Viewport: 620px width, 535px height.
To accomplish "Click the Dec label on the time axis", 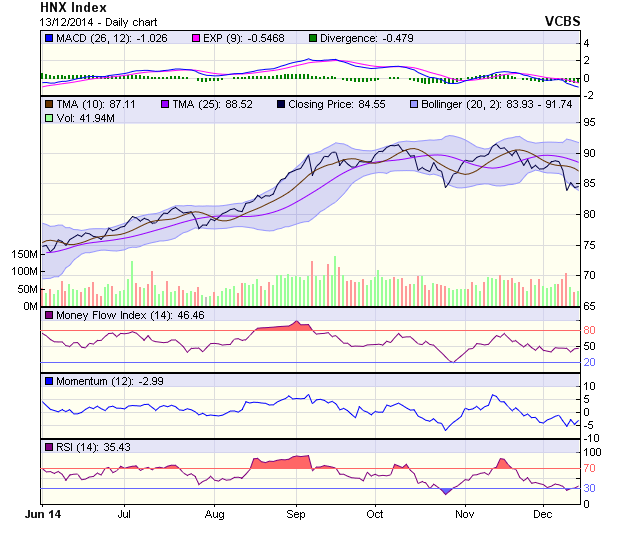I will [543, 513].
